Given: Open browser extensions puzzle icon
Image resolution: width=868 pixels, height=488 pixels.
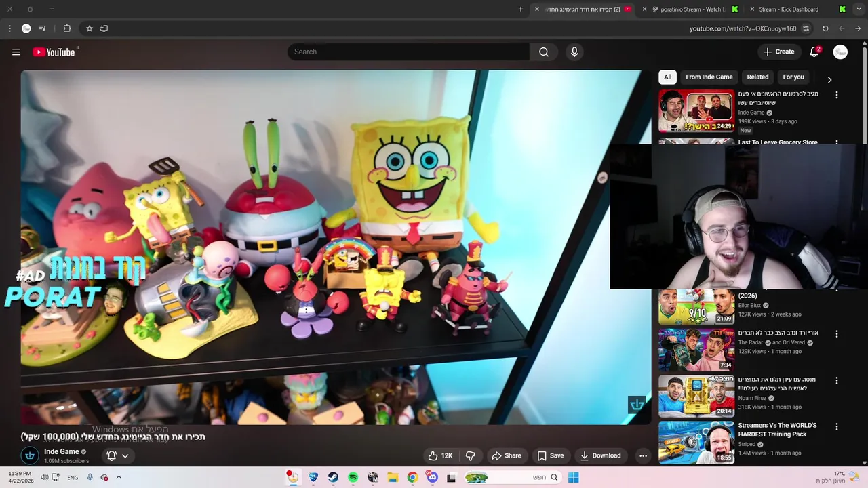Looking at the screenshot, I should pos(67,28).
